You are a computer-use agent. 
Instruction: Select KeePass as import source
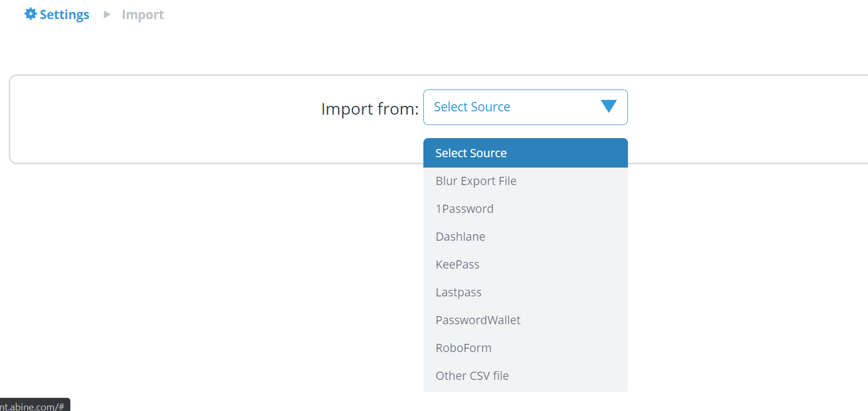coord(525,265)
